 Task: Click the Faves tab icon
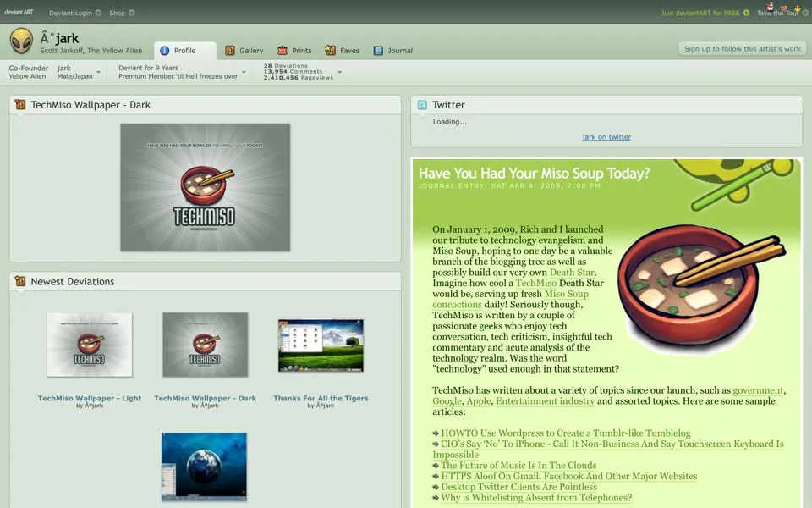point(330,50)
